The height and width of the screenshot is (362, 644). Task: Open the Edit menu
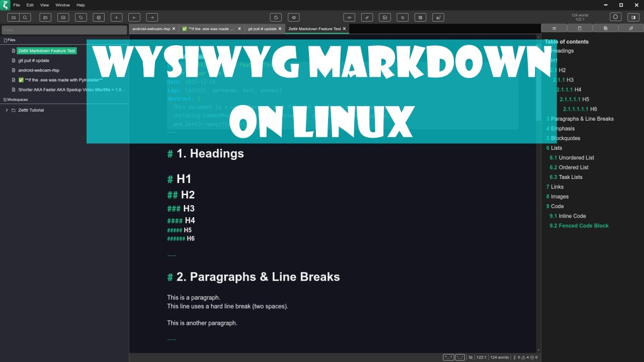coord(30,5)
